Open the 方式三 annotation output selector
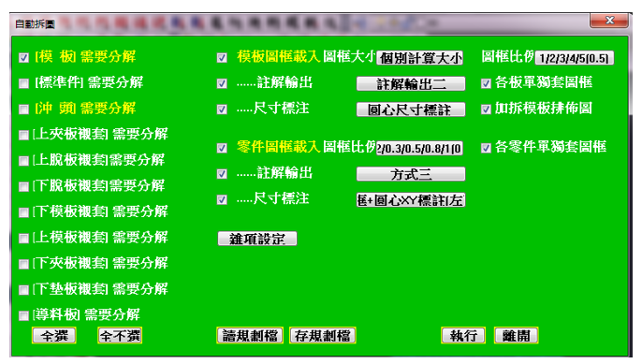642x364 pixels. click(x=411, y=174)
